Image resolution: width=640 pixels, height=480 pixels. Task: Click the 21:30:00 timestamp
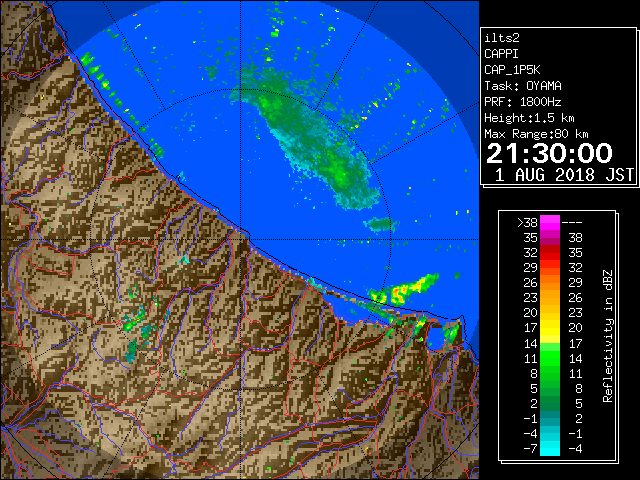pyautogui.click(x=549, y=153)
